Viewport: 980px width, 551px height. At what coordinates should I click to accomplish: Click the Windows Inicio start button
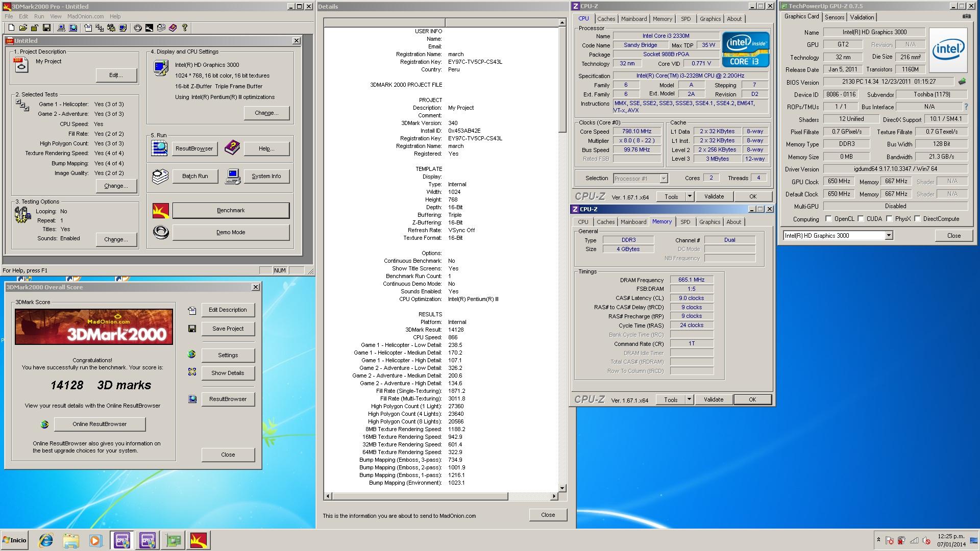[15, 540]
